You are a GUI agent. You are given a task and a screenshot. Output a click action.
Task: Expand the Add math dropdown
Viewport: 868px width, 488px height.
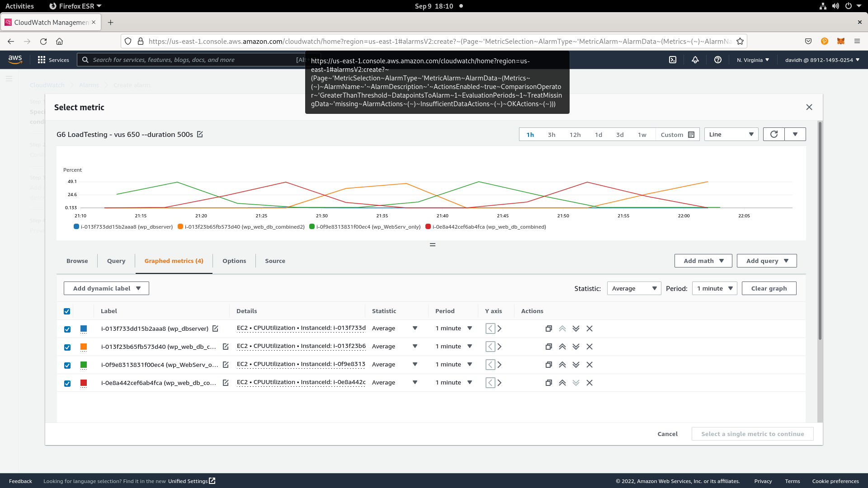(x=703, y=261)
